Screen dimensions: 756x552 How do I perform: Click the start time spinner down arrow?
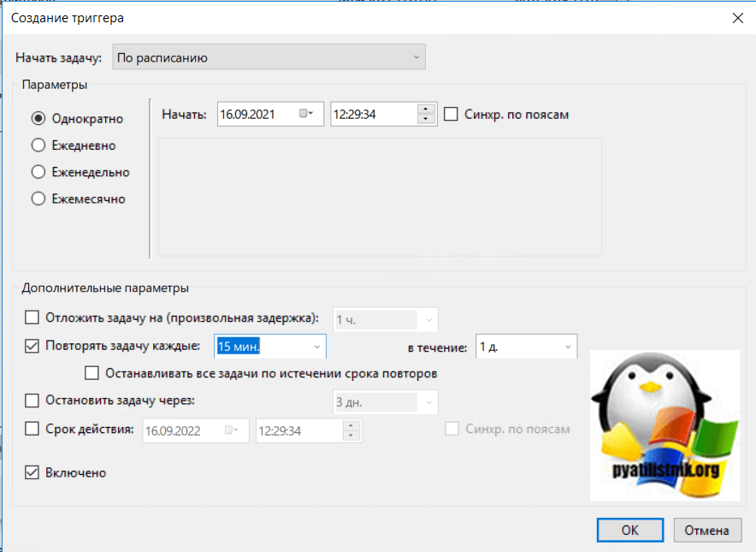(x=427, y=119)
